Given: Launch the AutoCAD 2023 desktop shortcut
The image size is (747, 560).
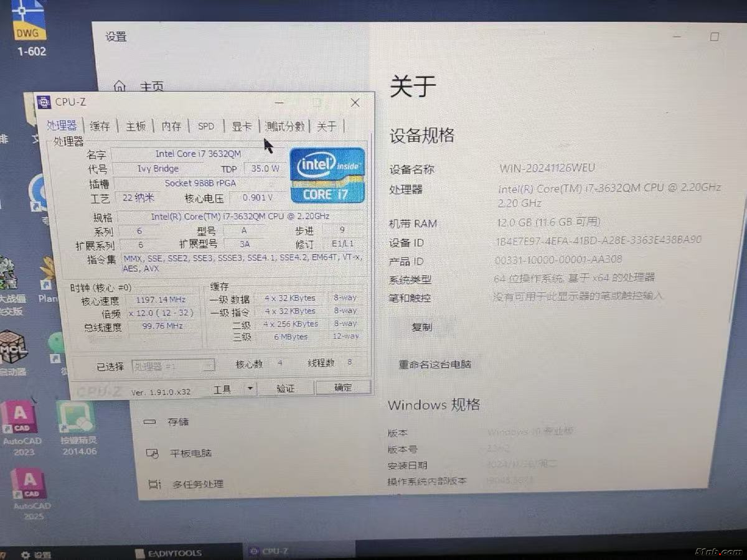Looking at the screenshot, I should pyautogui.click(x=22, y=428).
